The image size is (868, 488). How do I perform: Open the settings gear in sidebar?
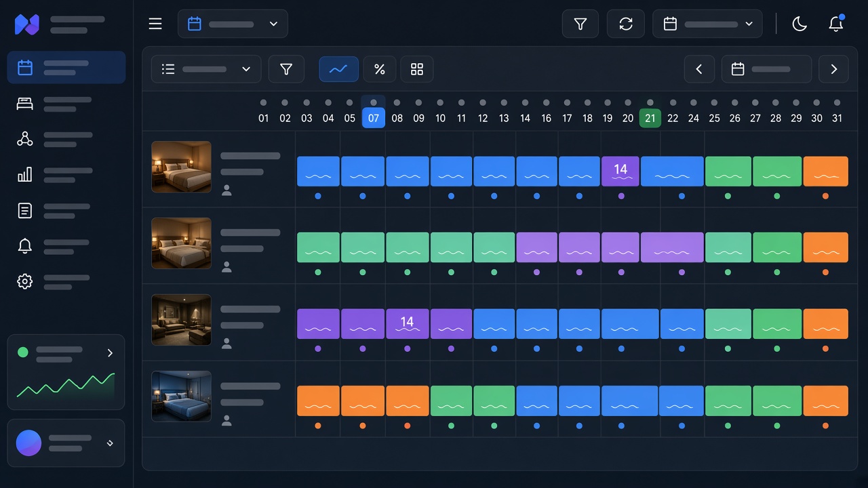point(25,281)
